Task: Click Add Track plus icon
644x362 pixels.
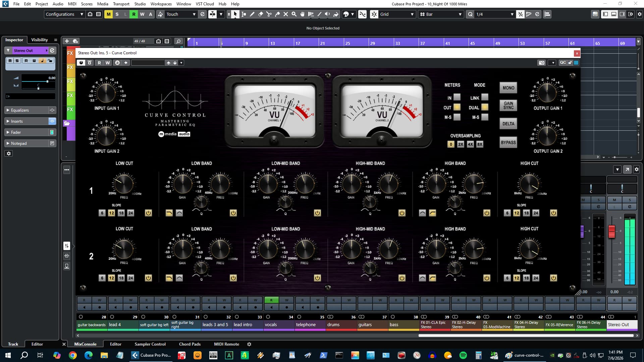Action: [67, 41]
